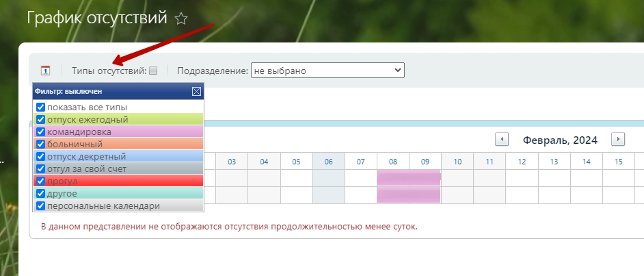Click day 12 in calendar header

pos(522,162)
